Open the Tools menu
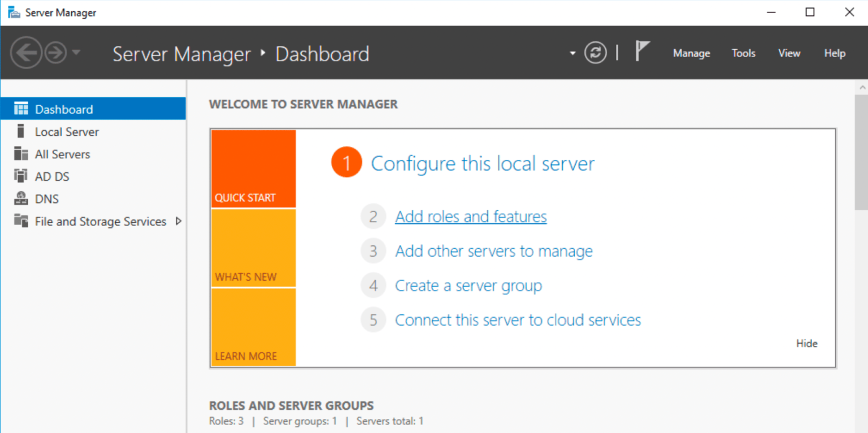Viewport: 868px width, 433px height. [743, 53]
